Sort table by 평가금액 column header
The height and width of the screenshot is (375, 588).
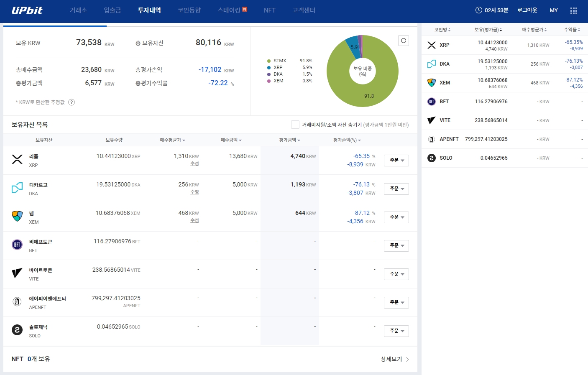tap(290, 140)
